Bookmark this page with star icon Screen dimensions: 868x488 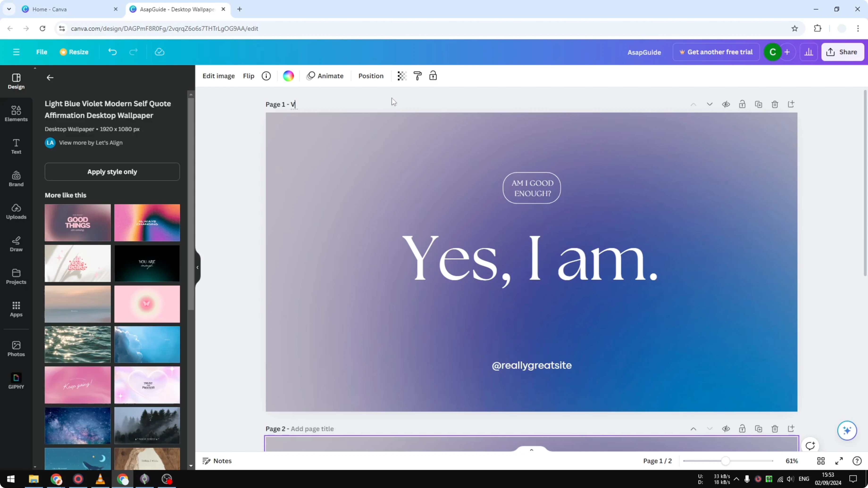795,29
